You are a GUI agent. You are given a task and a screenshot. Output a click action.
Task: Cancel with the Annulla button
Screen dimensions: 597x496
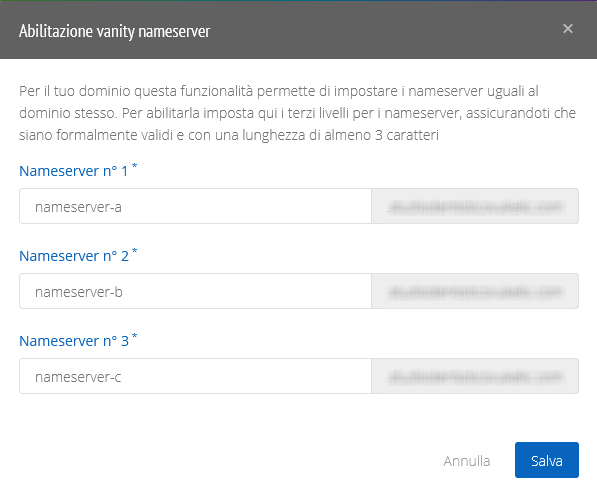tap(466, 461)
